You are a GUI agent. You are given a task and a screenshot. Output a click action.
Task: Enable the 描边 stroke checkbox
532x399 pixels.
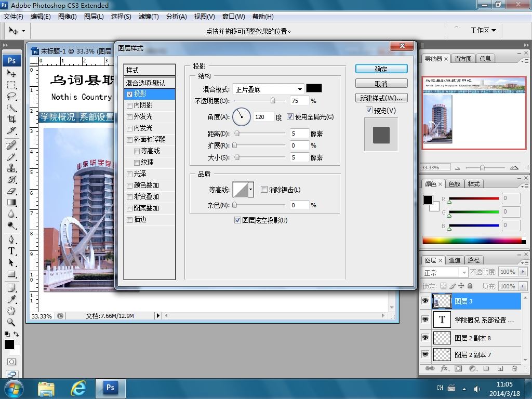[129, 220]
